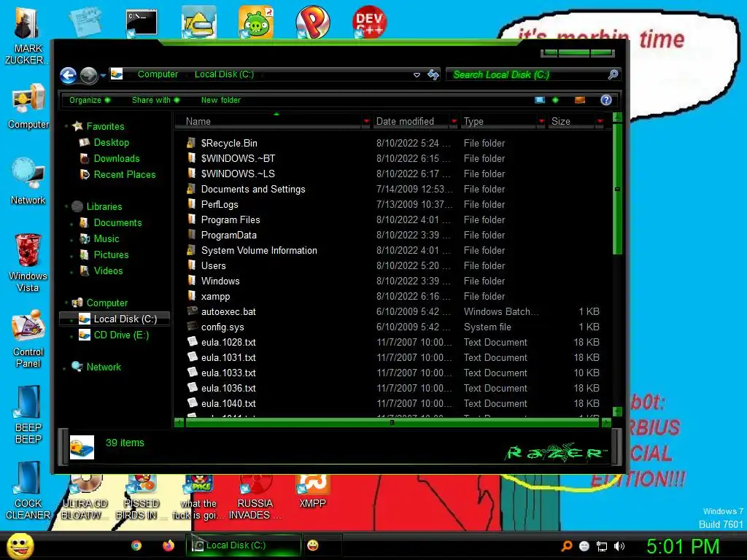Image resolution: width=747 pixels, height=560 pixels.
Task: Open the Date modified column filter dropdown
Action: 454,122
